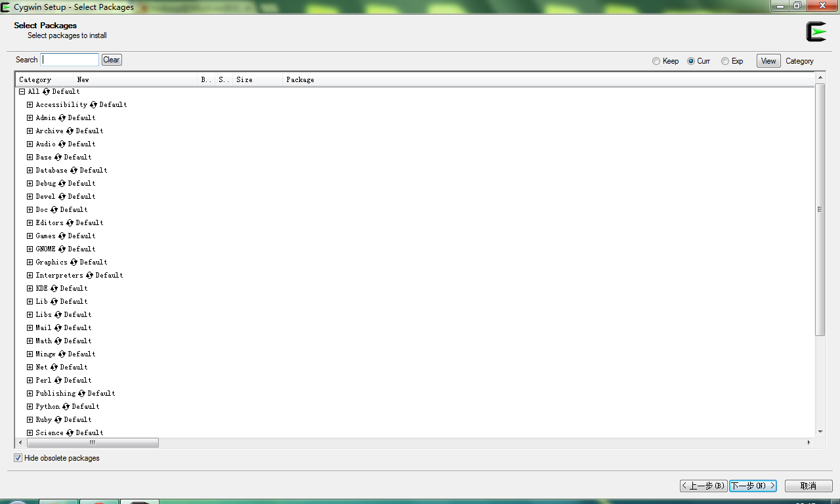Select the Curr radio button

point(691,61)
